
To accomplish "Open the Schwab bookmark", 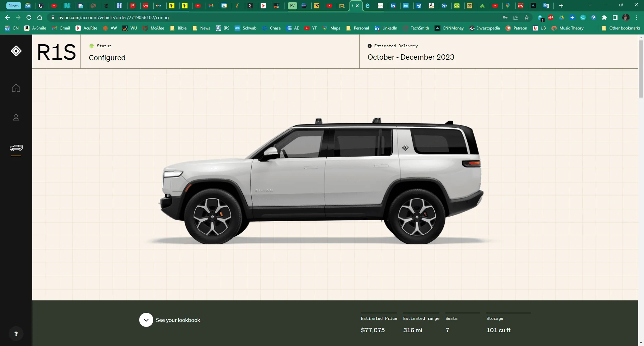I will [x=246, y=28].
